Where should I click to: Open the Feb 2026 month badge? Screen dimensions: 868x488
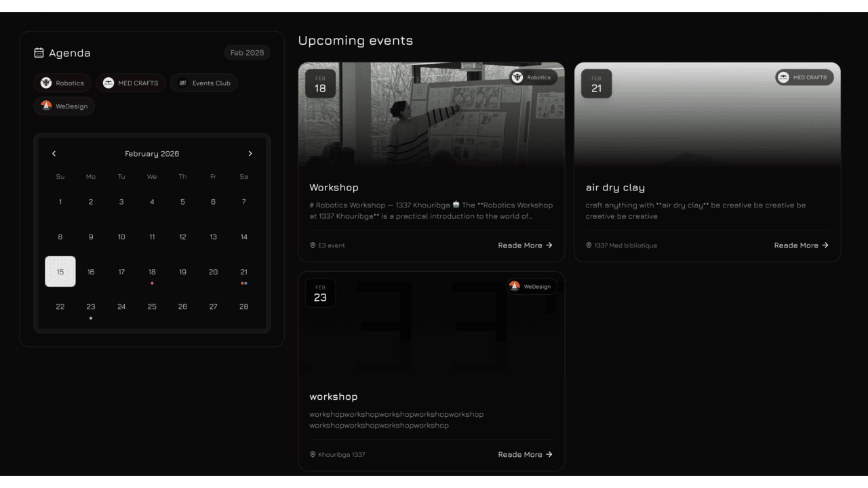coord(247,53)
